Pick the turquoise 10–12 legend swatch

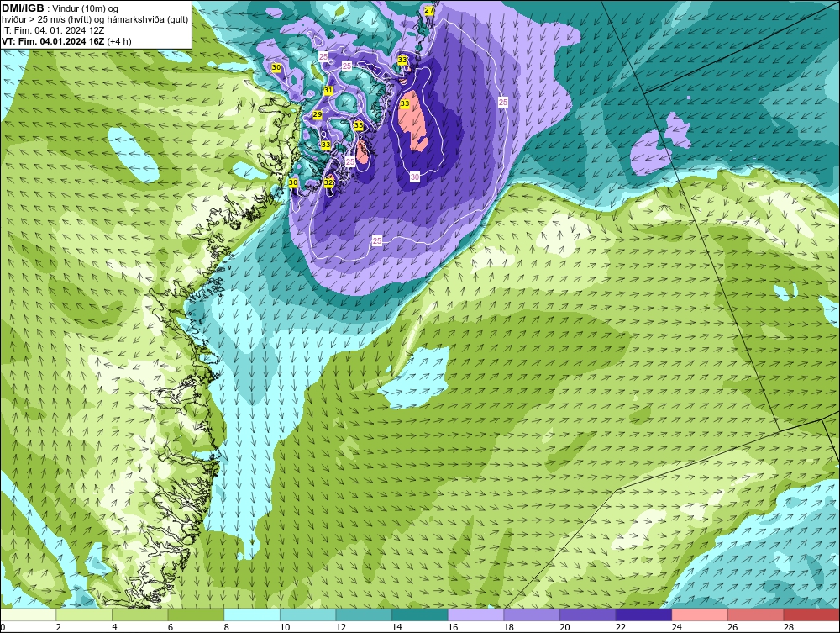pos(307,615)
